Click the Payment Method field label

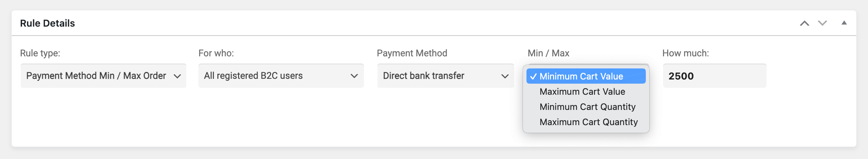(x=412, y=53)
